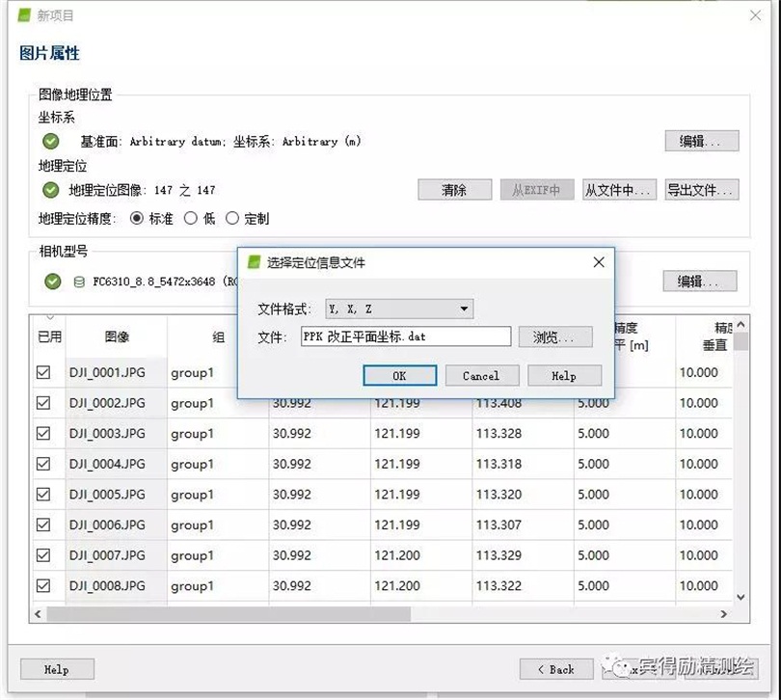781x700 pixels.
Task: Select the 低 accuracy radio button
Action: pos(190,218)
